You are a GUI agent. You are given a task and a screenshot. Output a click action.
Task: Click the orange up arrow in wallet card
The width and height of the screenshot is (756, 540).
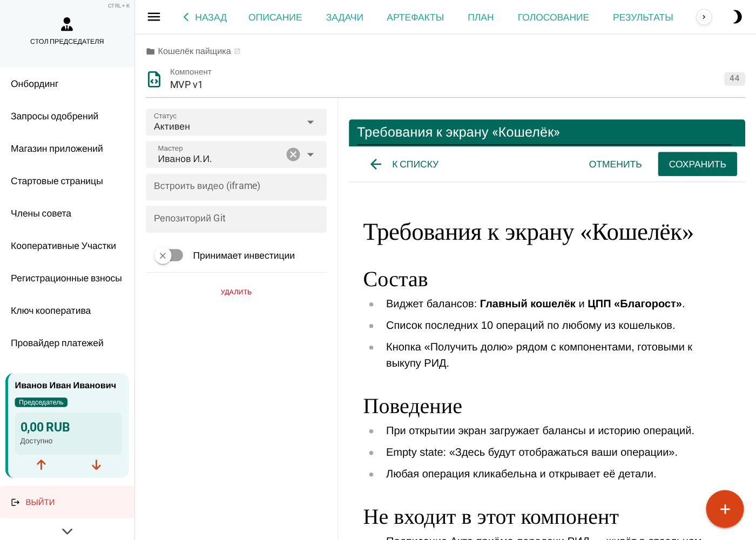tap(41, 465)
